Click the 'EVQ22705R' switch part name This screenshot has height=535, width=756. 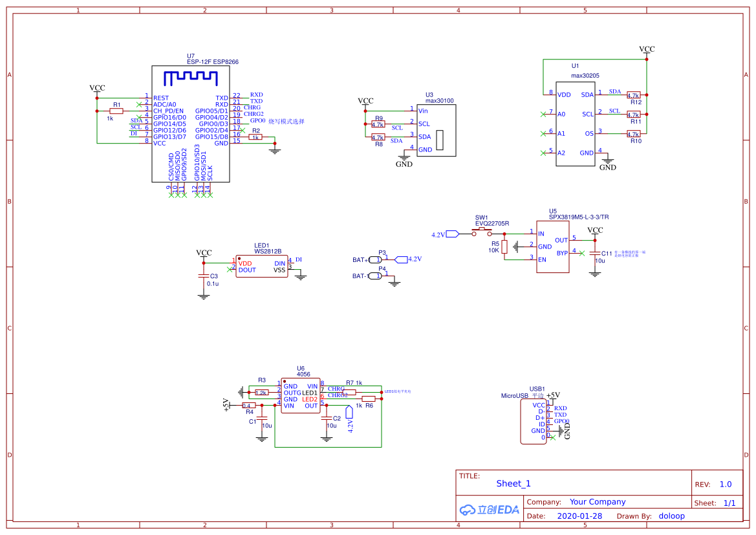coord(492,223)
